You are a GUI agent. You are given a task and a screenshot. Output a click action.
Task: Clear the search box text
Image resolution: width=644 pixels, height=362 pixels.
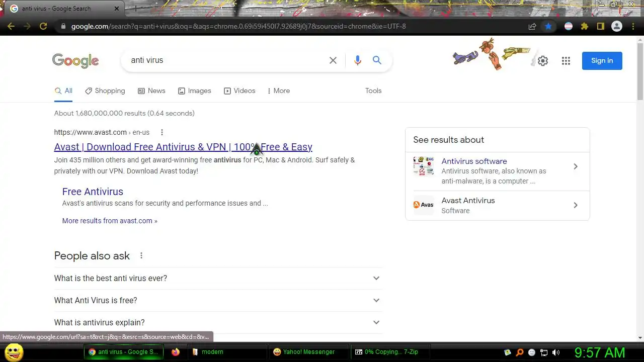333,60
